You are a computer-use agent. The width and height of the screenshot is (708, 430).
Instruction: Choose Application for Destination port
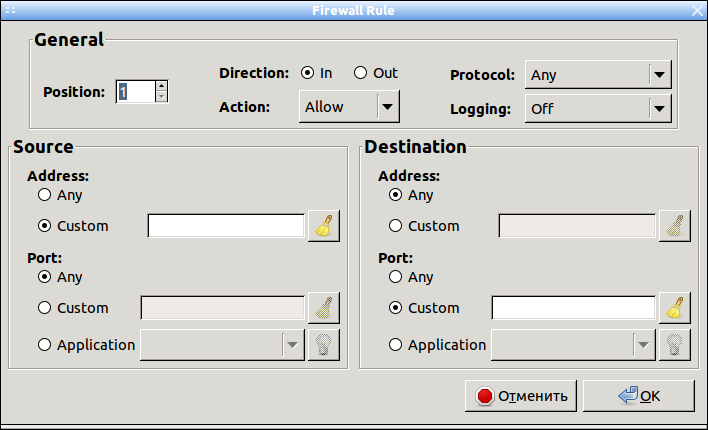click(395, 345)
